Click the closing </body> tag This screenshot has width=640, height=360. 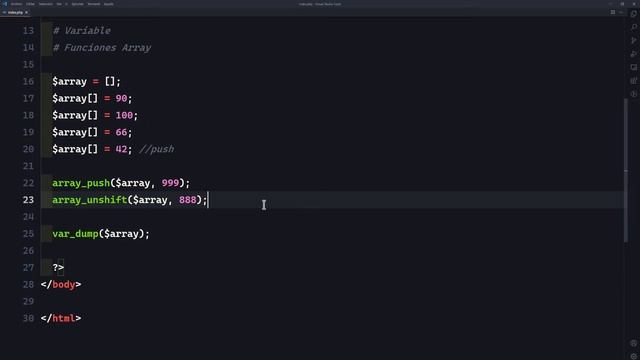coord(61,284)
